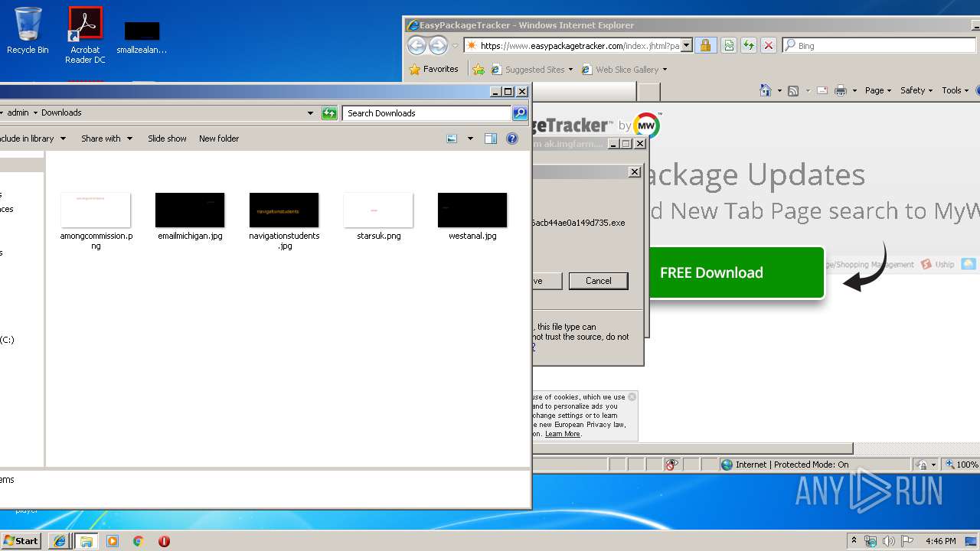The height and width of the screenshot is (551, 980).
Task: Click the Favorites star button in IE
Action: tap(434, 69)
